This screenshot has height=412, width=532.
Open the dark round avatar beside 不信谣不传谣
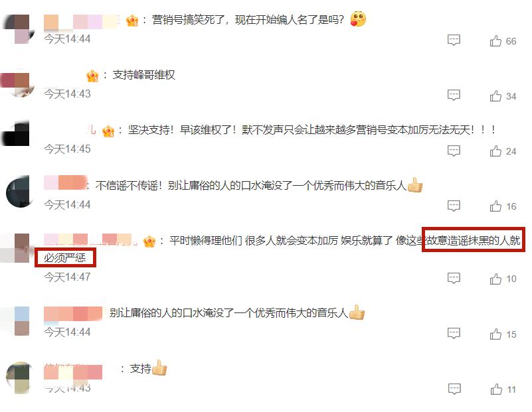(x=19, y=191)
